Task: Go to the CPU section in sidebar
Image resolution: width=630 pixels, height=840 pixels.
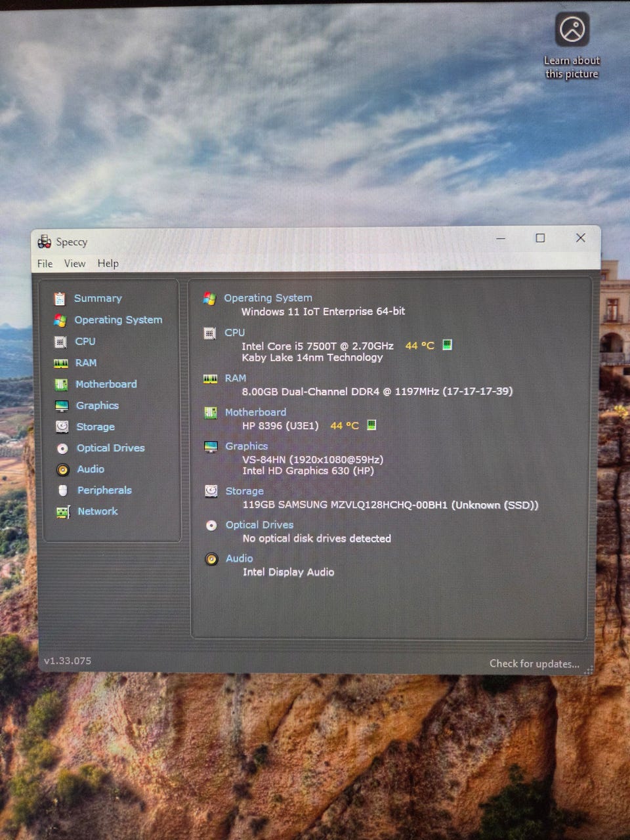Action: tap(85, 342)
